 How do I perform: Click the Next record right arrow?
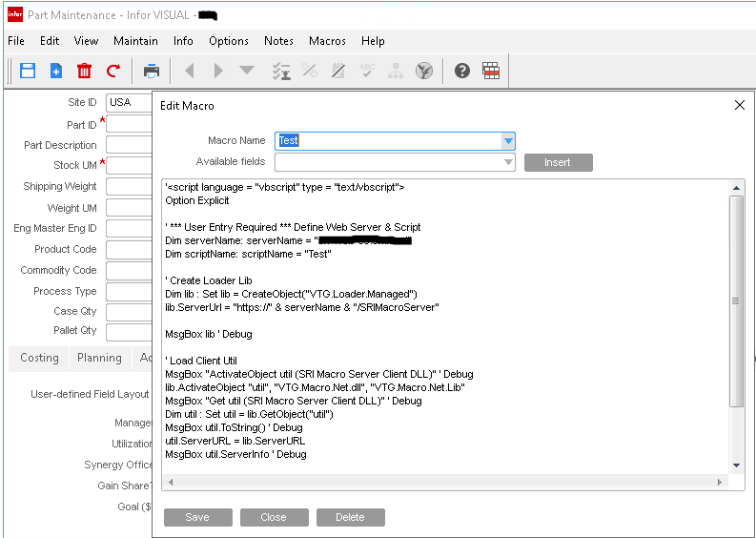coord(218,71)
